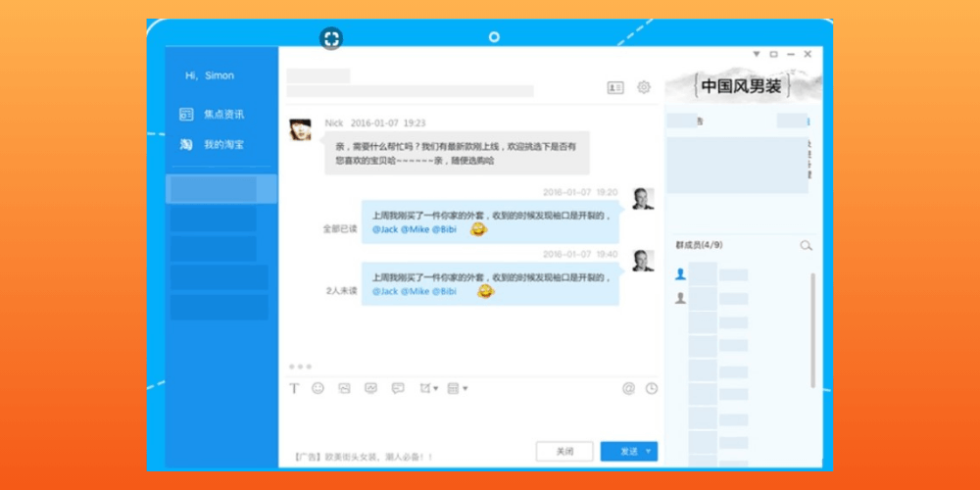The width and height of the screenshot is (980, 490).
Task: Open the emoji smiley picker
Action: pyautogui.click(x=318, y=388)
